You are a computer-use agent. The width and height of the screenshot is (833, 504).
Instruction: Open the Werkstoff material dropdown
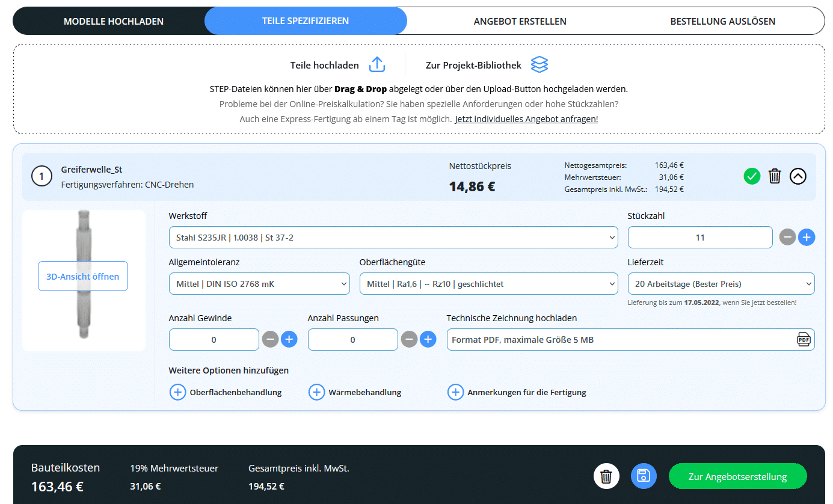pos(393,238)
